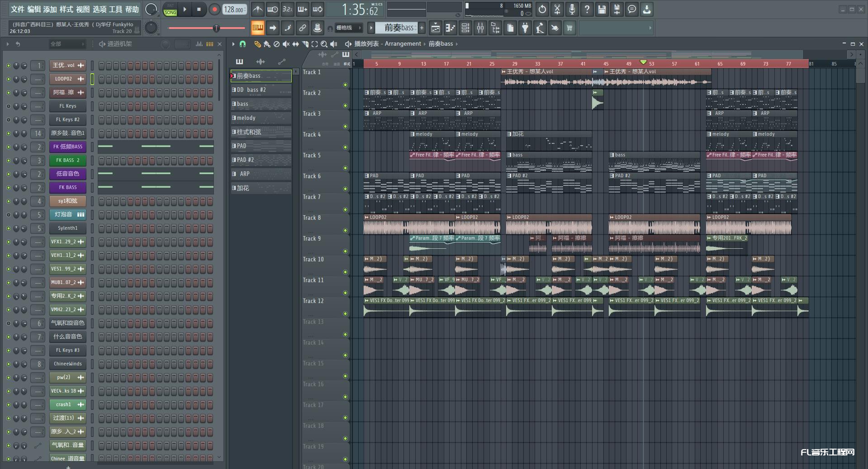The width and height of the screenshot is (868, 469).
Task: Select the 灯泡音 channel button
Action: (68, 214)
